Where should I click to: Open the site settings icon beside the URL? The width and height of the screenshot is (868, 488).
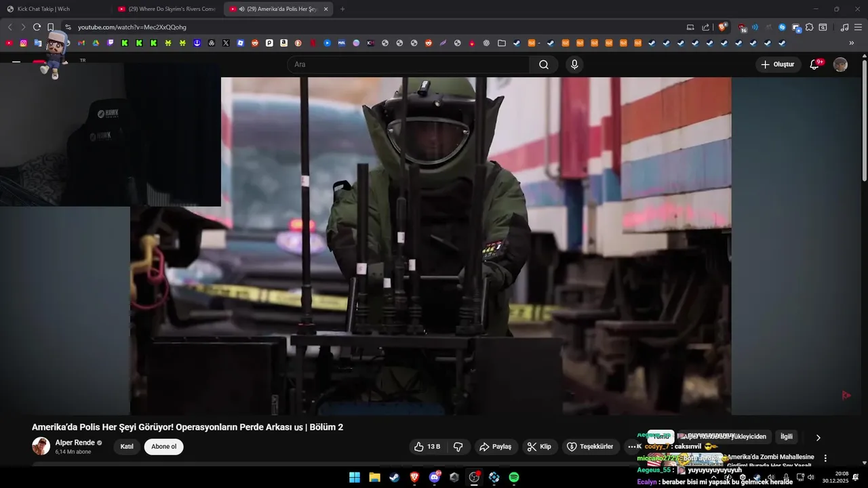pos(68,27)
